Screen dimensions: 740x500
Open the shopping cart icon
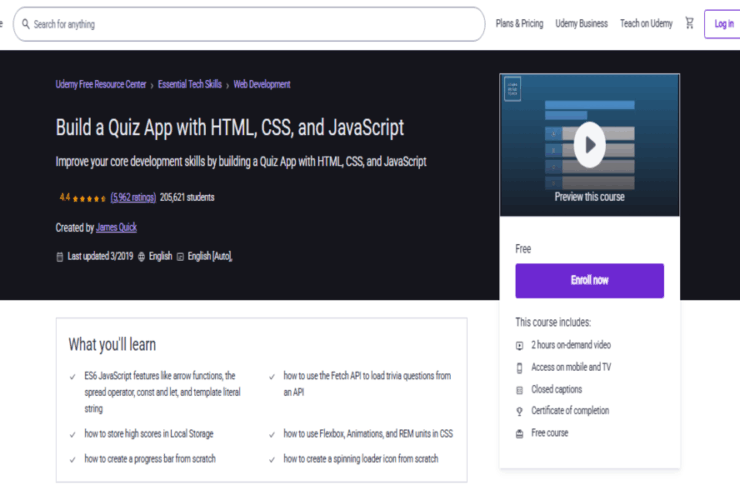[x=690, y=23]
